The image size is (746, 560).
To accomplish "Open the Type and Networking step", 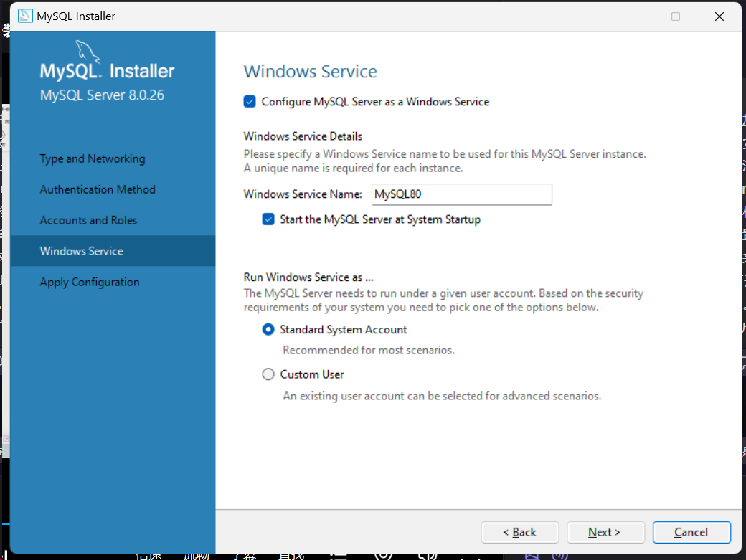I will pos(93,158).
